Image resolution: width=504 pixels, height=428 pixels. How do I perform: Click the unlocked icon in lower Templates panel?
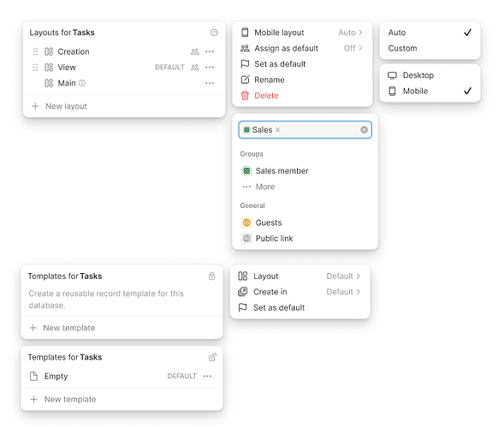212,357
